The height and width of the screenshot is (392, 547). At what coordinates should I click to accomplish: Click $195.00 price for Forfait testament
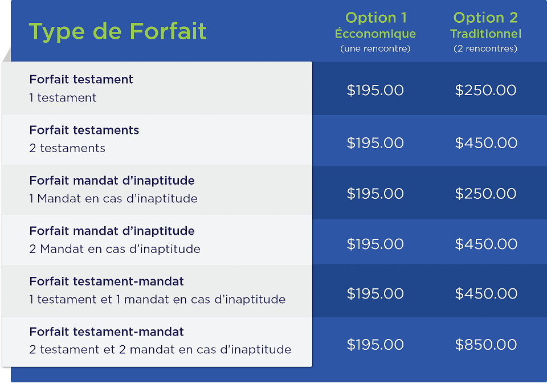tap(375, 91)
